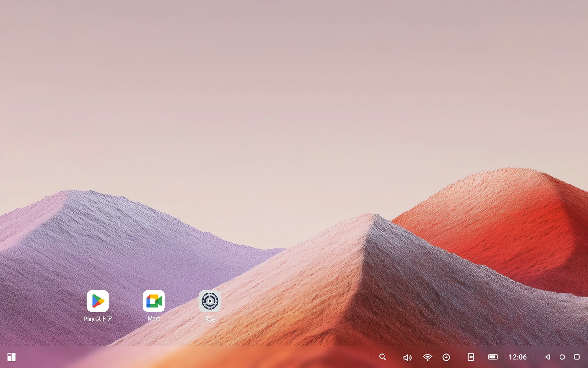This screenshot has height=368, width=588.
Task: Open the notification list panel icon
Action: click(470, 357)
